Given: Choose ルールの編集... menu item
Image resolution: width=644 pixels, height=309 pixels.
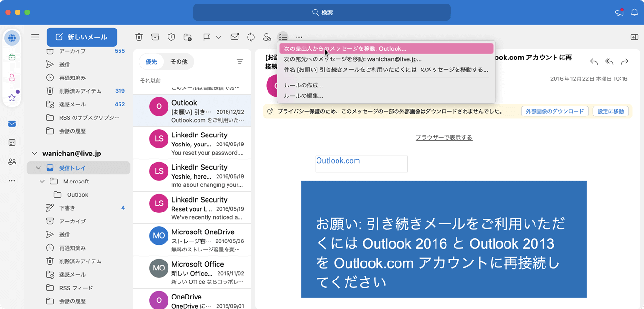Looking at the screenshot, I should coord(386,96).
